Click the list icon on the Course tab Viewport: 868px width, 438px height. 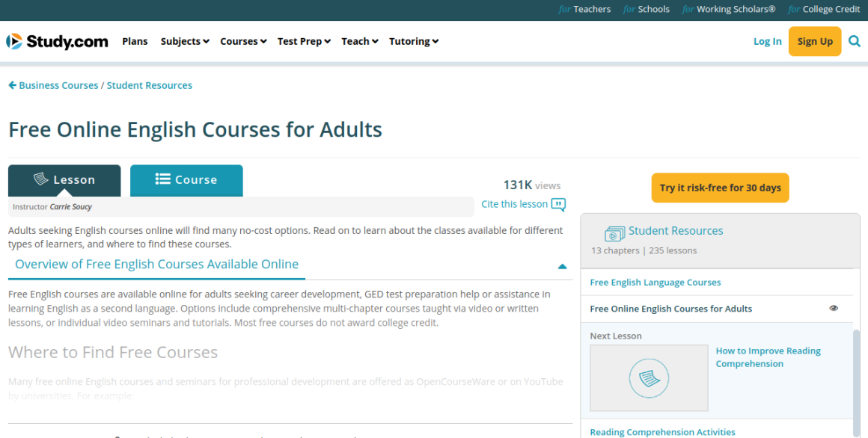click(x=164, y=179)
